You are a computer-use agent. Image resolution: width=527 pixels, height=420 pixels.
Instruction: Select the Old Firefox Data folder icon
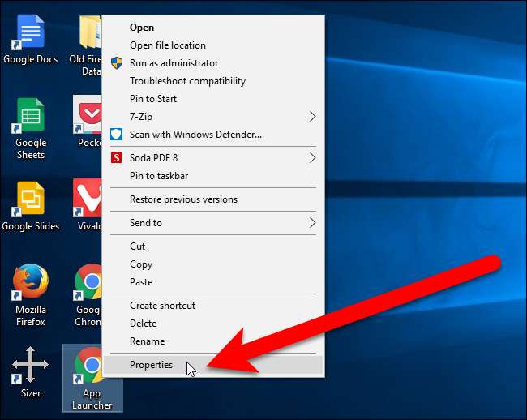[91, 32]
